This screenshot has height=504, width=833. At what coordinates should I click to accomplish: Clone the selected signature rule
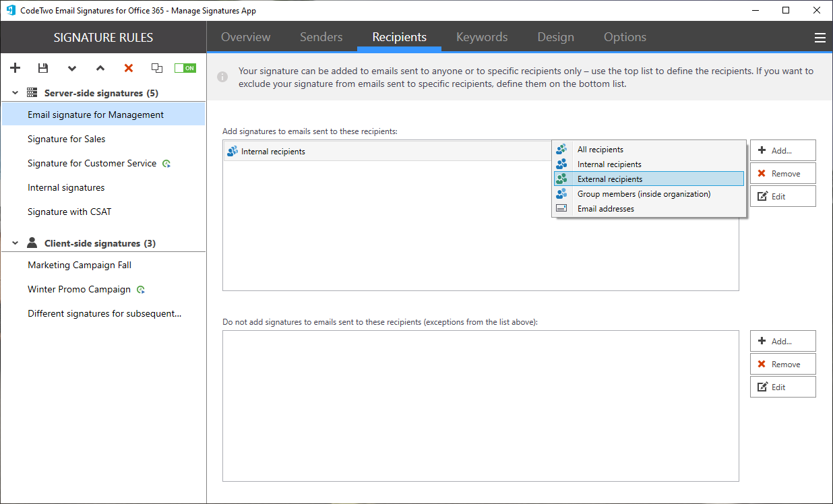[157, 68]
